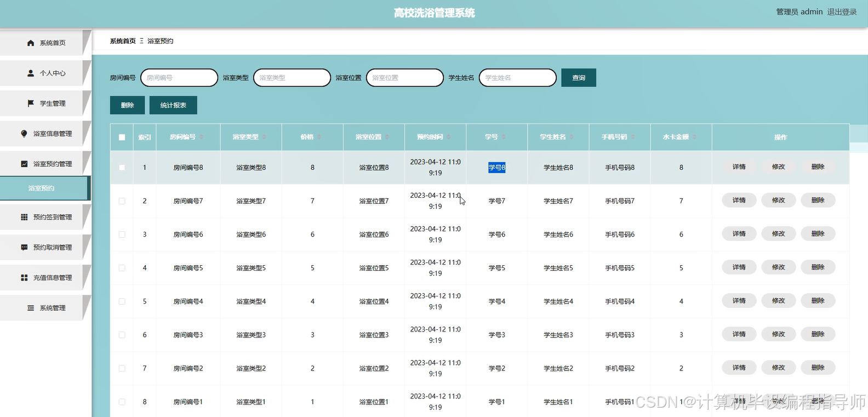This screenshot has width=868, height=417.
Task: Toggle the select-all checkbox in table header
Action: coord(122,138)
